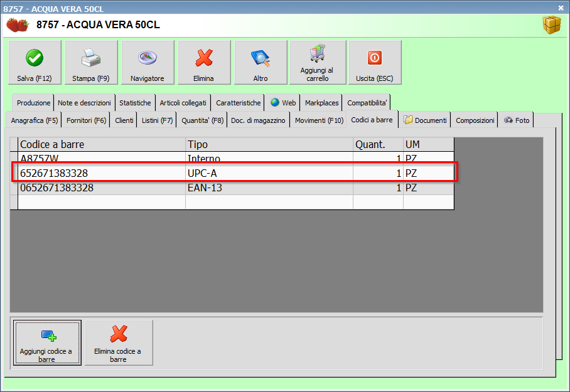Click the Stampa (F9) printer button

coord(91,63)
